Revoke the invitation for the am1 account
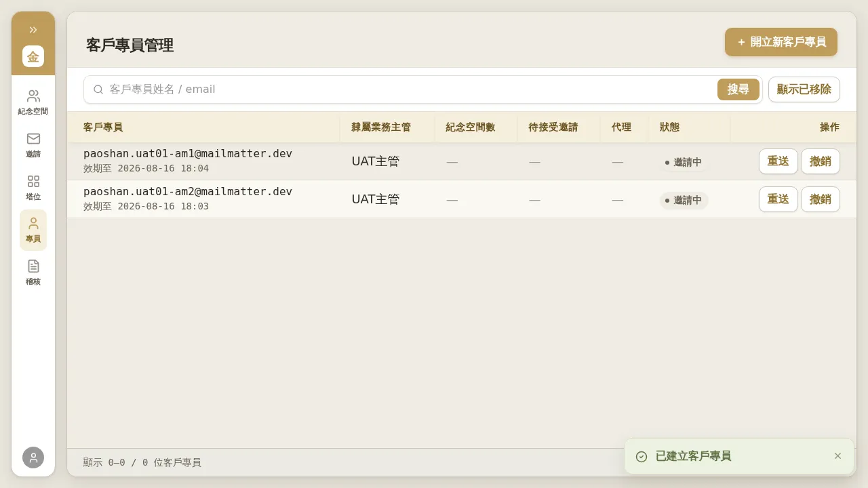The height and width of the screenshot is (488, 868). click(821, 161)
